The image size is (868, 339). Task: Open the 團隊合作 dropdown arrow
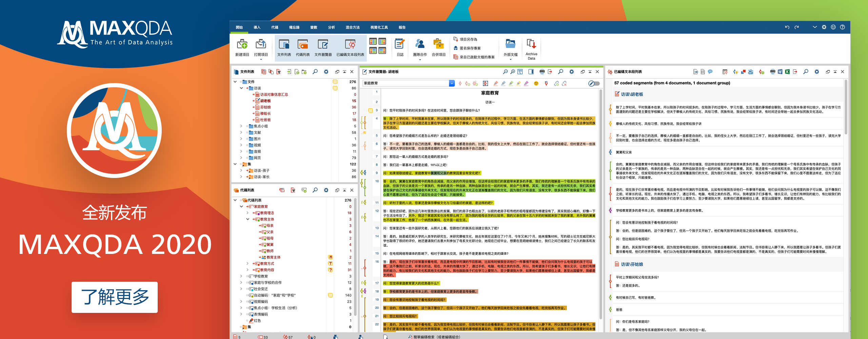pyautogui.click(x=420, y=60)
